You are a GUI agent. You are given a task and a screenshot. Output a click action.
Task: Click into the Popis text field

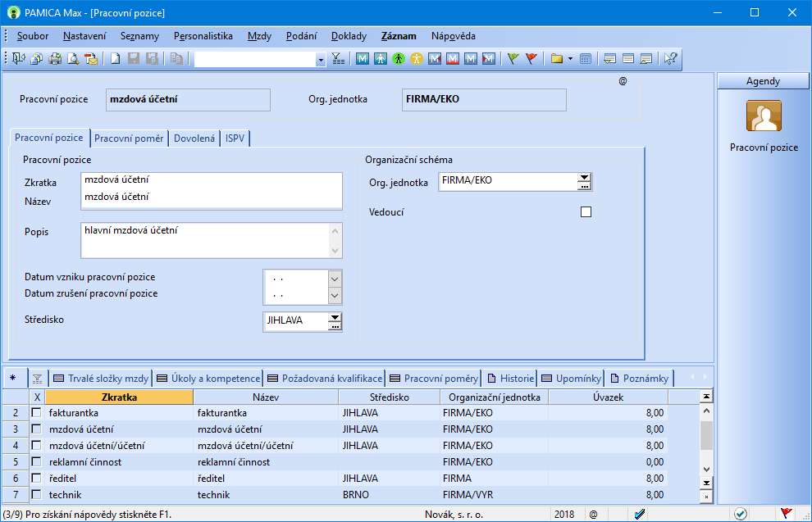(x=205, y=239)
